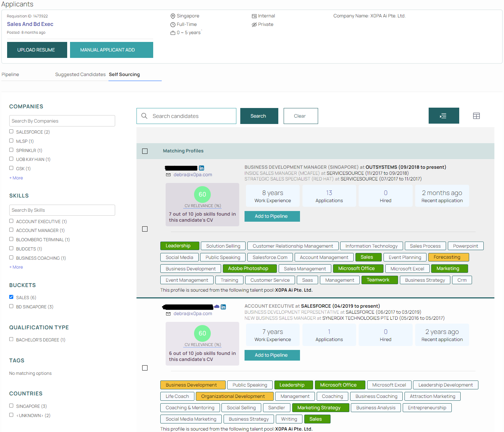Screen dimensions: 504x432
Task: Add first candidate to pipeline
Action: point(273,216)
